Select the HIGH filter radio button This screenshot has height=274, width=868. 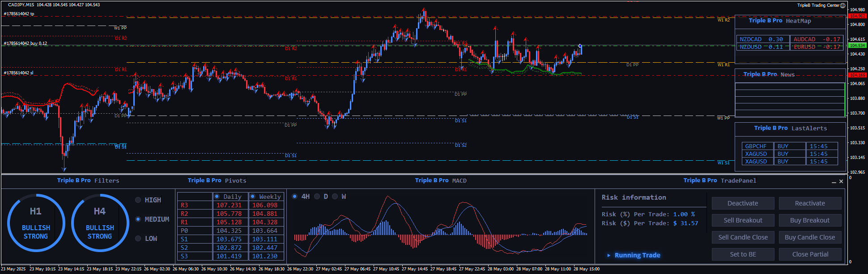click(138, 200)
